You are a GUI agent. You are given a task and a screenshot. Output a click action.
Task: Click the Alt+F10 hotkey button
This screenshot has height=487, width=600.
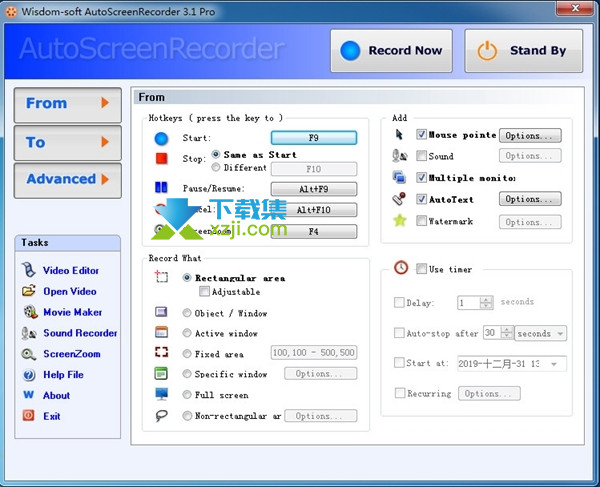314,210
